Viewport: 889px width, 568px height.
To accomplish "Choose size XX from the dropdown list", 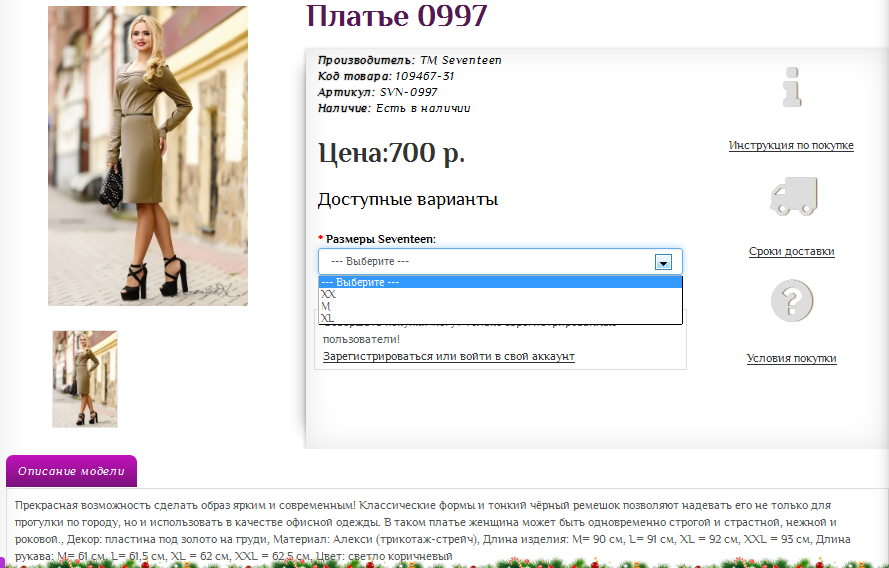I will (x=500, y=294).
